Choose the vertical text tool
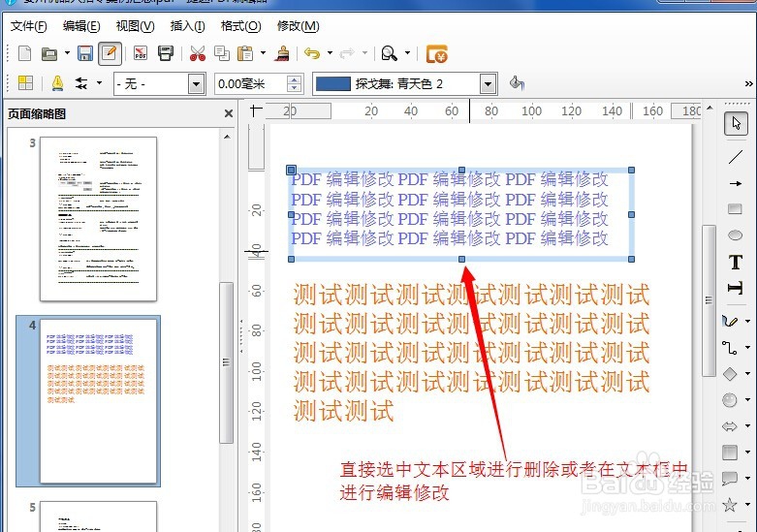Viewport: 757px width, 532px height. [735, 288]
